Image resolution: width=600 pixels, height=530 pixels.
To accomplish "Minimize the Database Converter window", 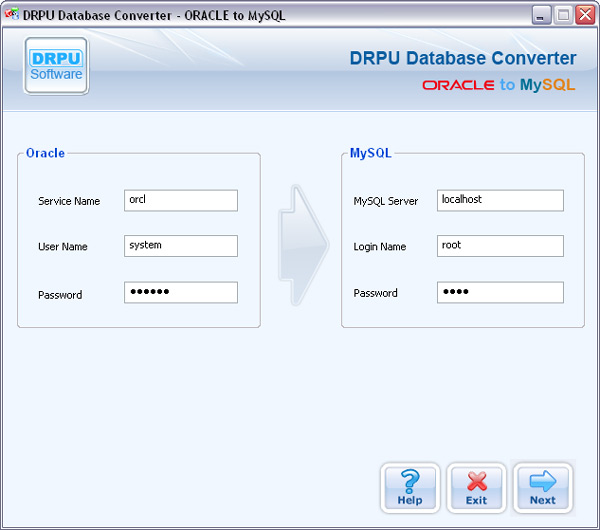I will [x=541, y=15].
